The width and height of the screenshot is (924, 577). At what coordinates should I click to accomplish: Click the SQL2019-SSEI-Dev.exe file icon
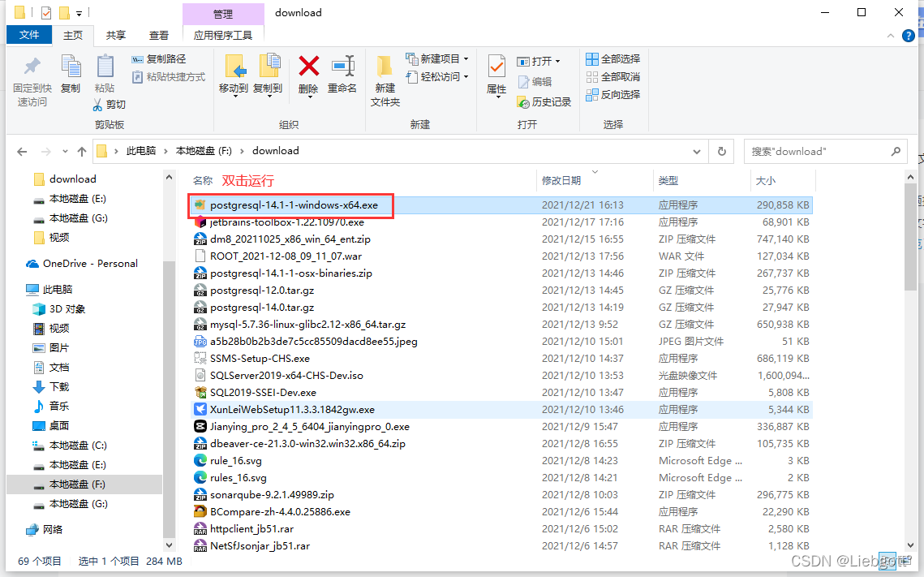click(200, 393)
